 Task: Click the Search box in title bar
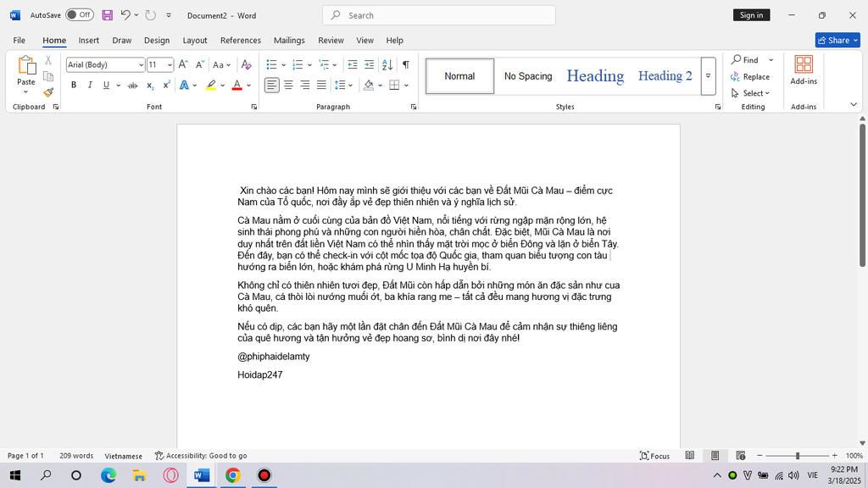(x=439, y=15)
